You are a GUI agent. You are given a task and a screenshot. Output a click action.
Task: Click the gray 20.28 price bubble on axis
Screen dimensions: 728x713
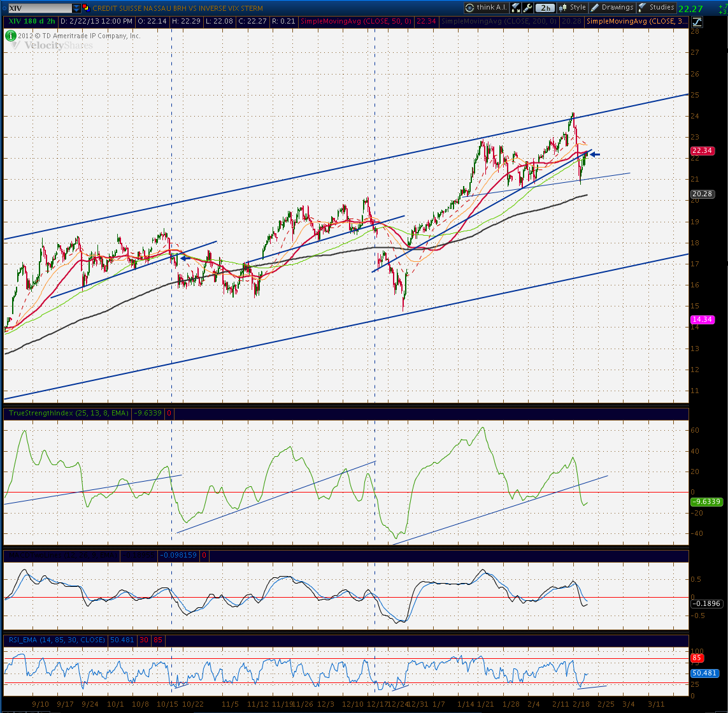click(702, 194)
